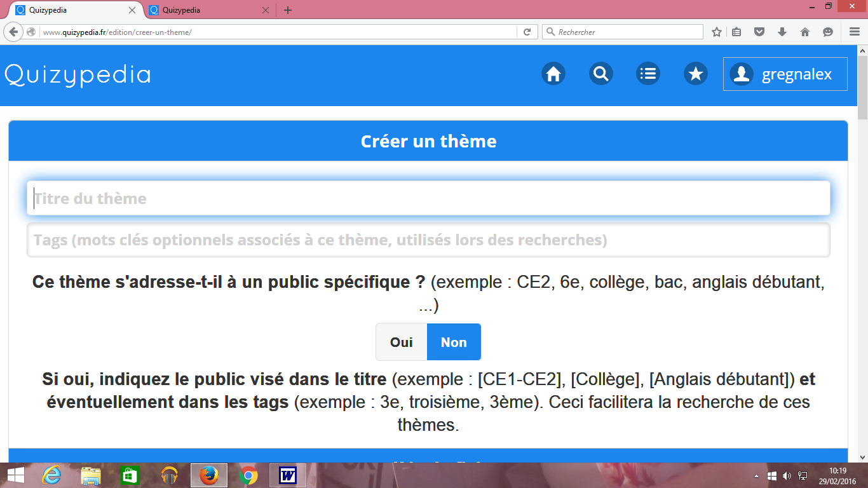
Task: Open the list icon in Quizypedia header
Action: pos(648,74)
